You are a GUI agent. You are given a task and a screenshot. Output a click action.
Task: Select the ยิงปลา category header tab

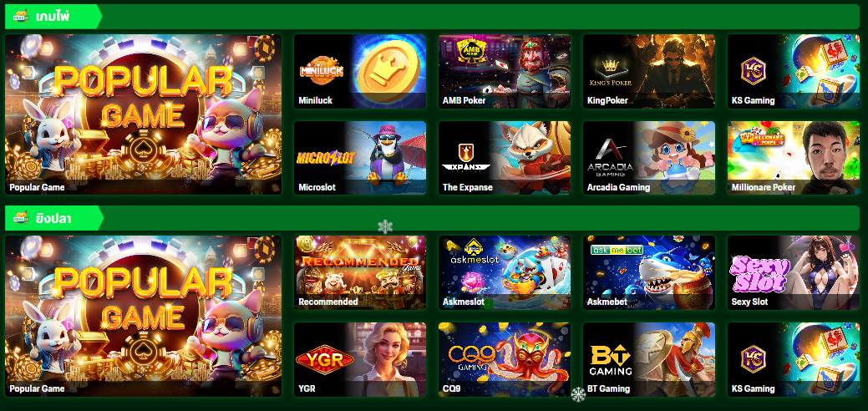(x=54, y=218)
